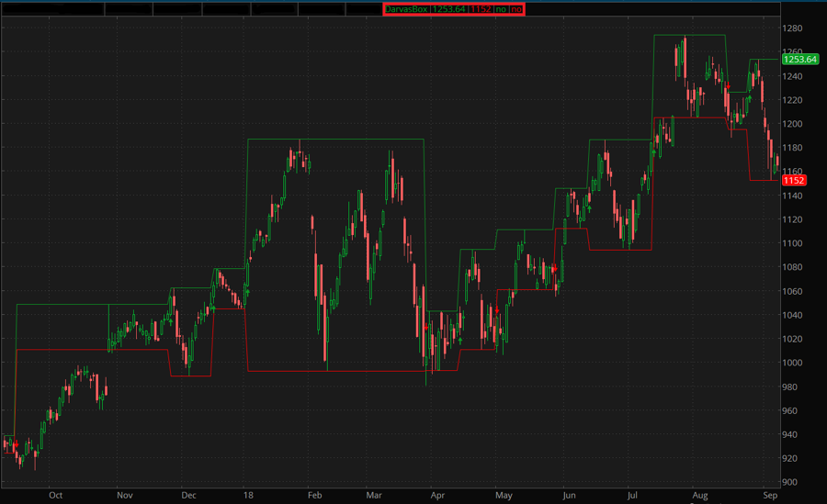Click the Jun label on time axis
Screen dimensions: 827x504
click(569, 495)
